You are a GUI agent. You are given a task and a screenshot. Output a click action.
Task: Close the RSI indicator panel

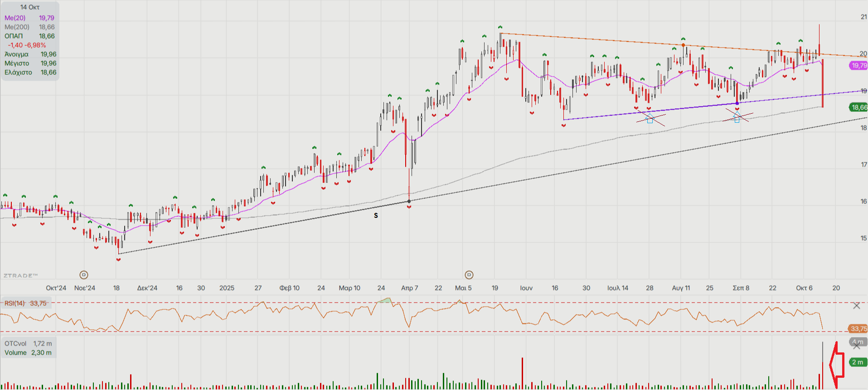tap(856, 306)
